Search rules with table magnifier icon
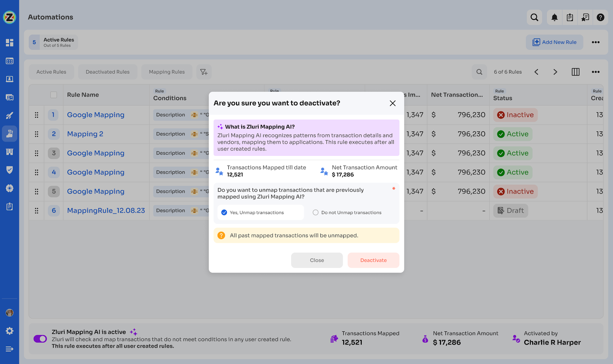Viewport: 613px width, 364px height. tap(479, 72)
